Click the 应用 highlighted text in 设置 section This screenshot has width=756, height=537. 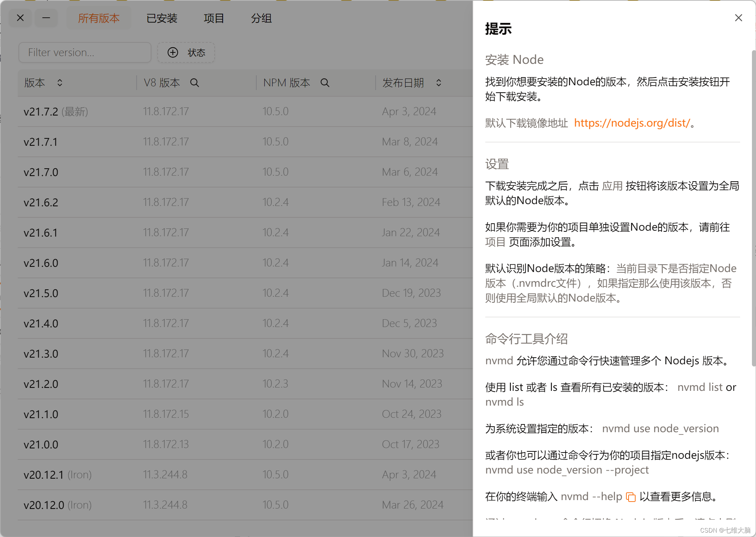pyautogui.click(x=612, y=186)
